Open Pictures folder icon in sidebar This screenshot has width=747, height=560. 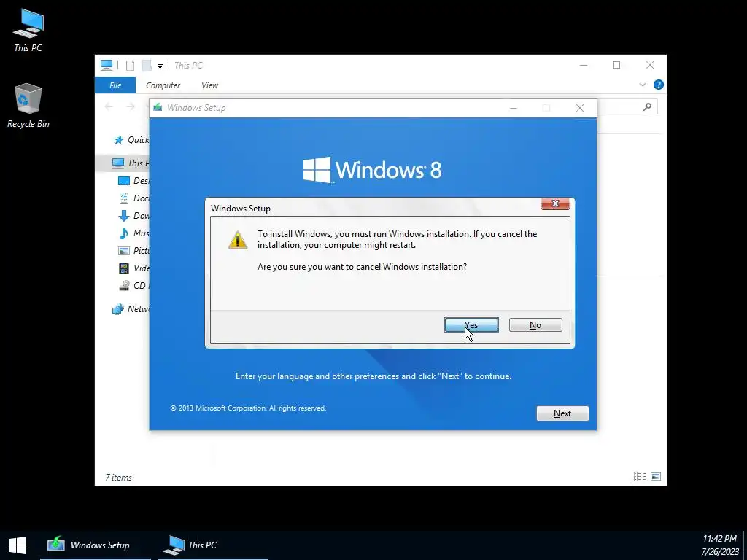click(x=124, y=251)
